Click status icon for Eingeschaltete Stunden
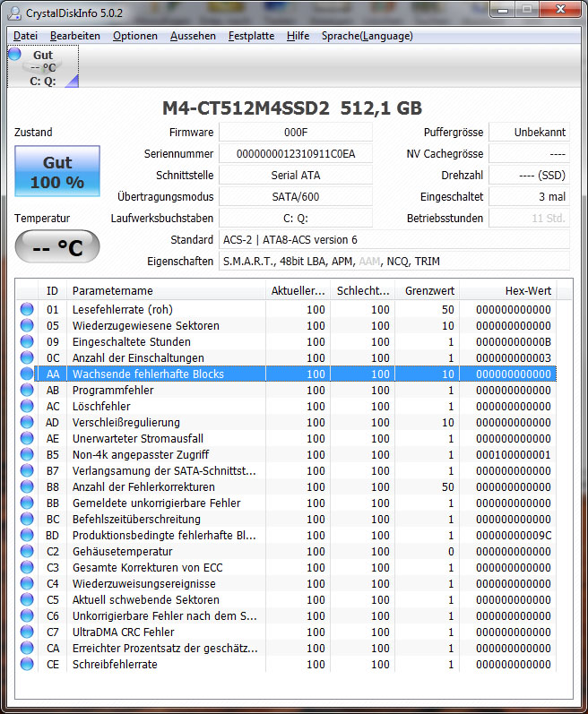This screenshot has height=714, width=588. pyautogui.click(x=27, y=341)
